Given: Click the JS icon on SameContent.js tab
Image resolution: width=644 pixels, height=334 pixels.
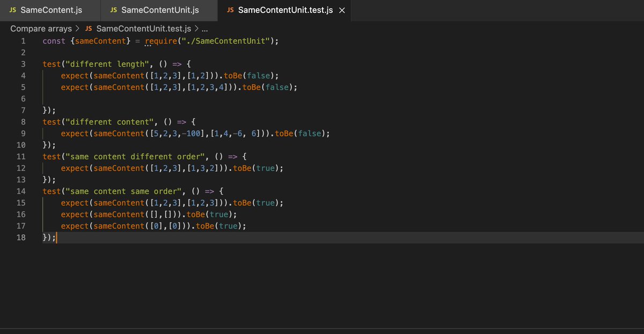Looking at the screenshot, I should (x=13, y=10).
